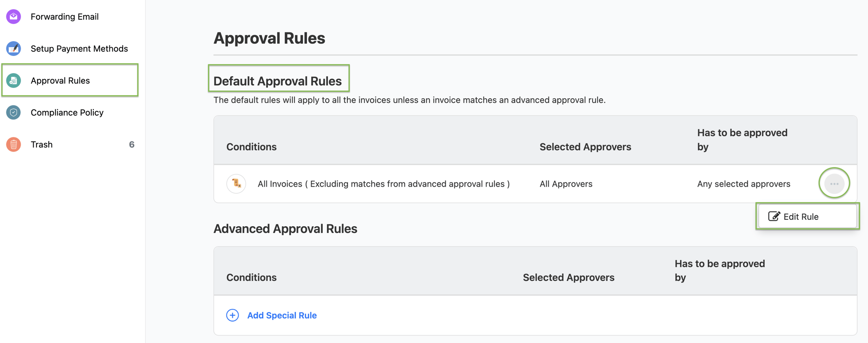Click the plus icon beside Add Special Rule
Viewport: 868px width, 343px height.
click(x=233, y=315)
